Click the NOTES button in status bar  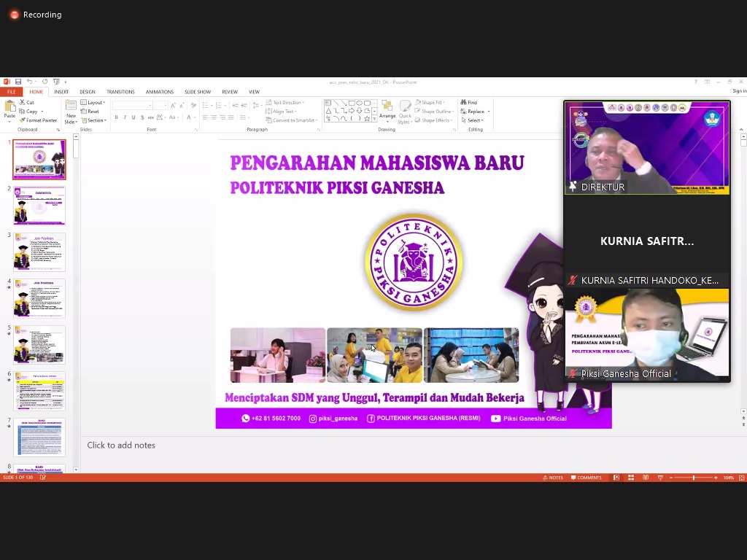[553, 478]
